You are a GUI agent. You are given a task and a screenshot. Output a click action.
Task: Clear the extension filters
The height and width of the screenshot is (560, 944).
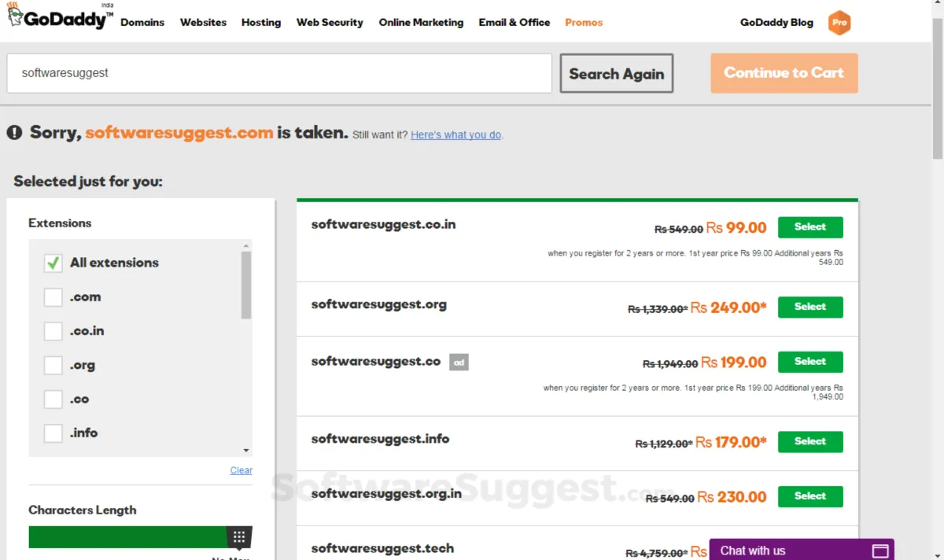coord(242,470)
